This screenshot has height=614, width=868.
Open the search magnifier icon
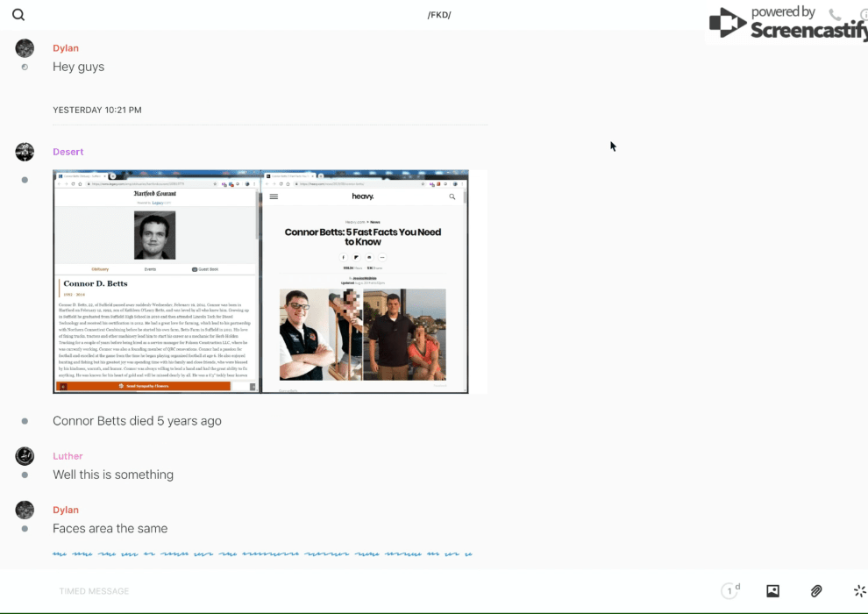tap(18, 15)
